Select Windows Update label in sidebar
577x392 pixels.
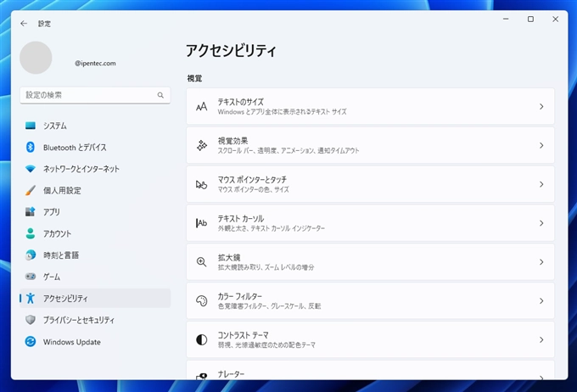tap(72, 342)
